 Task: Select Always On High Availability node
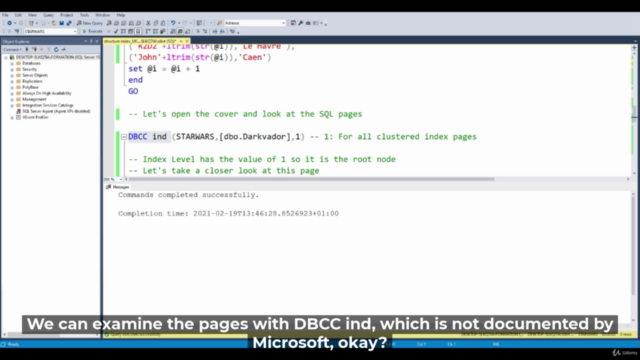(x=47, y=93)
